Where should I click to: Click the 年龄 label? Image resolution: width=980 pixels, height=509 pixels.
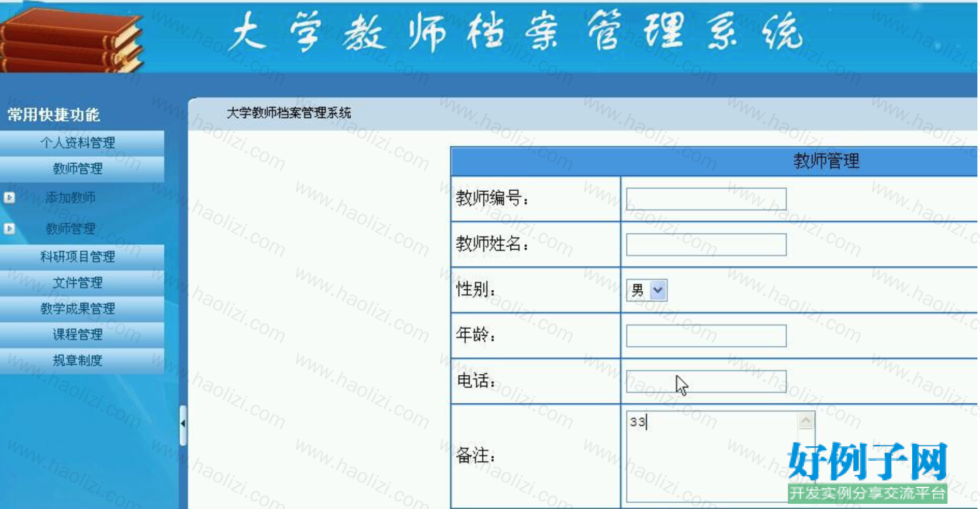pyautogui.click(x=475, y=335)
